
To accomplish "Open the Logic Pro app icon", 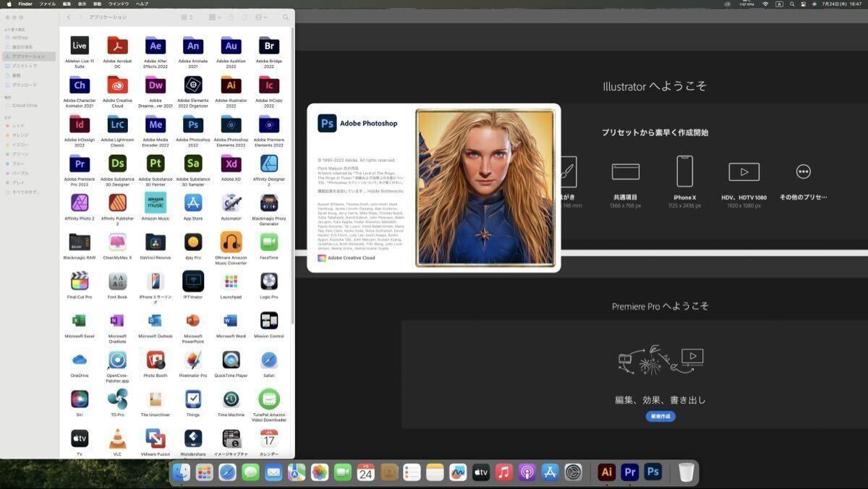I will pos(269,281).
